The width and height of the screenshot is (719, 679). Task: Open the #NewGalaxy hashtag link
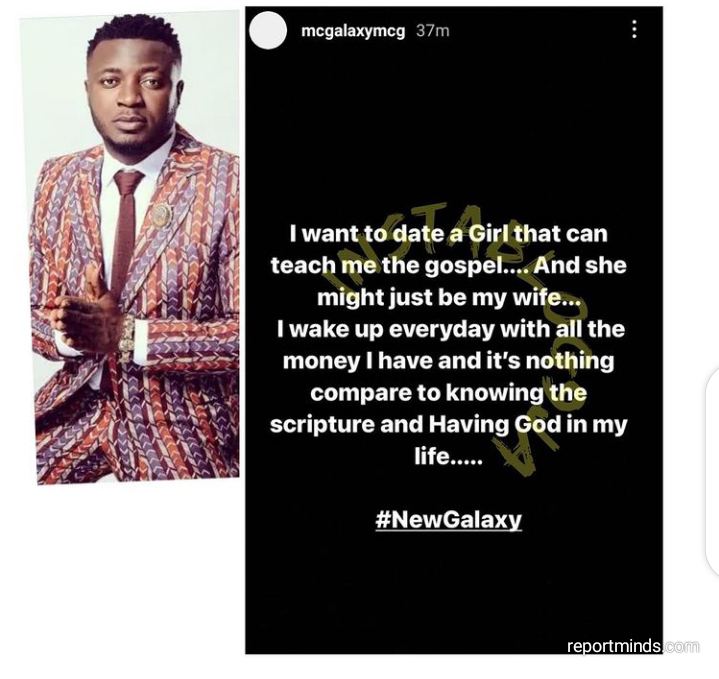click(x=448, y=519)
